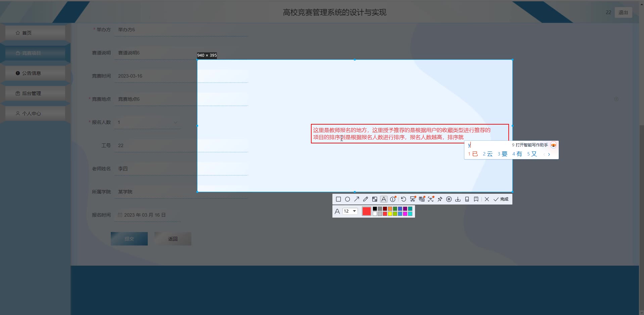
Task: Click the 提交 submit button
Action: (129, 239)
